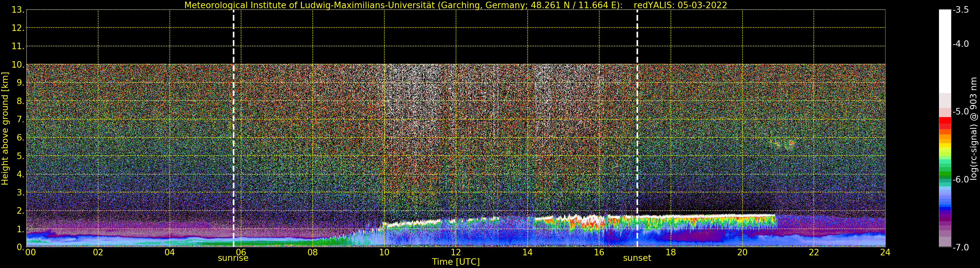Click the 13 km height tick label
This screenshot has height=268, width=980.
[x=18, y=10]
